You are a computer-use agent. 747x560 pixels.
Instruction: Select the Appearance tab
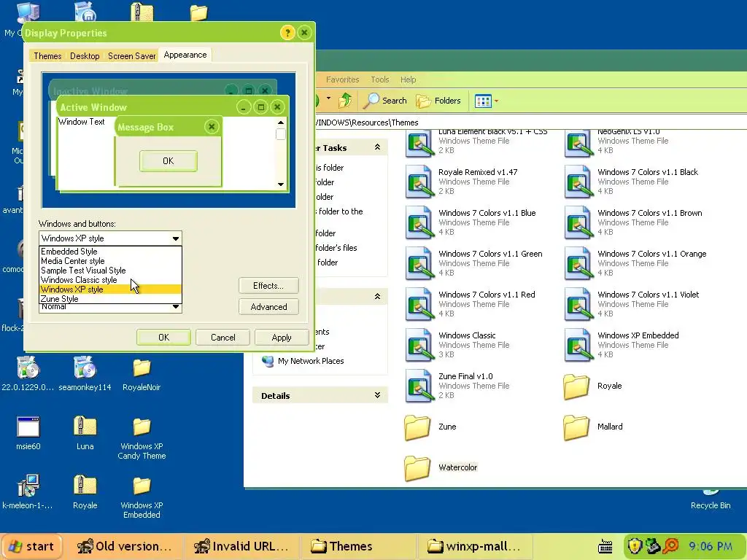[185, 55]
